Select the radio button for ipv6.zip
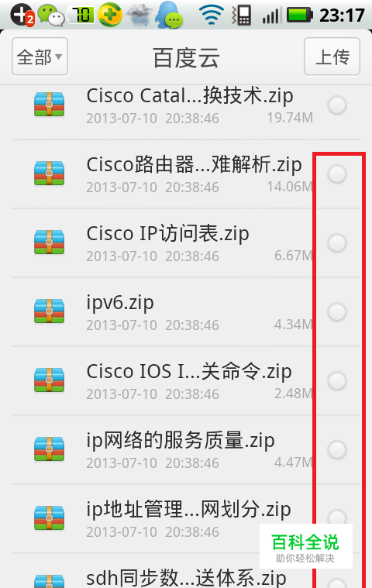 (x=337, y=312)
